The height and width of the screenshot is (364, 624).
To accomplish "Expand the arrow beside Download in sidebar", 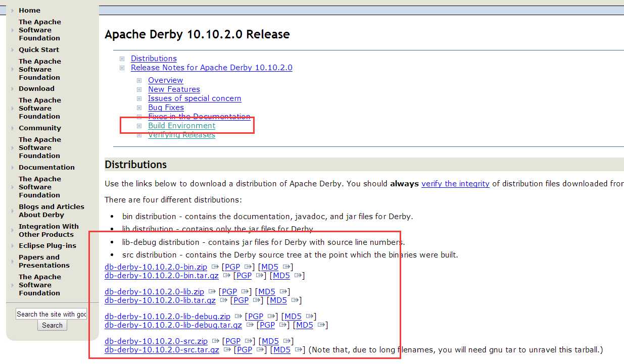I will tap(12, 89).
